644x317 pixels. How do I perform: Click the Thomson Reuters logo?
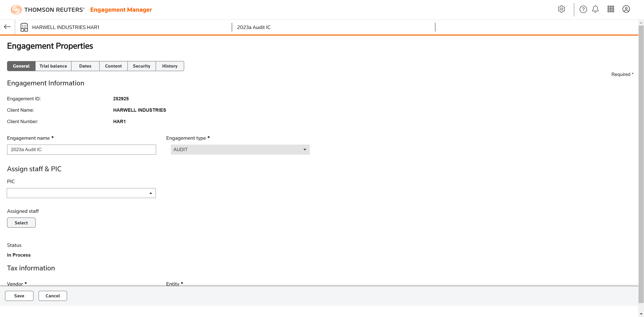tap(47, 10)
